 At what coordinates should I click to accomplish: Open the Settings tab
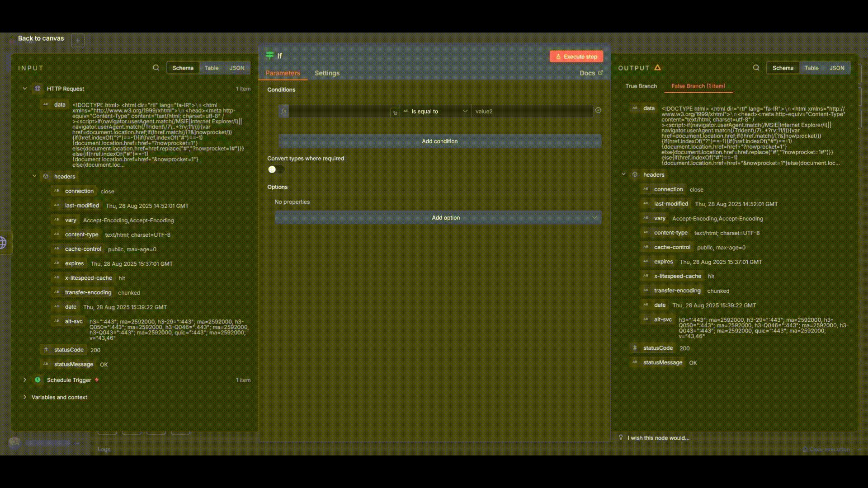(x=327, y=73)
